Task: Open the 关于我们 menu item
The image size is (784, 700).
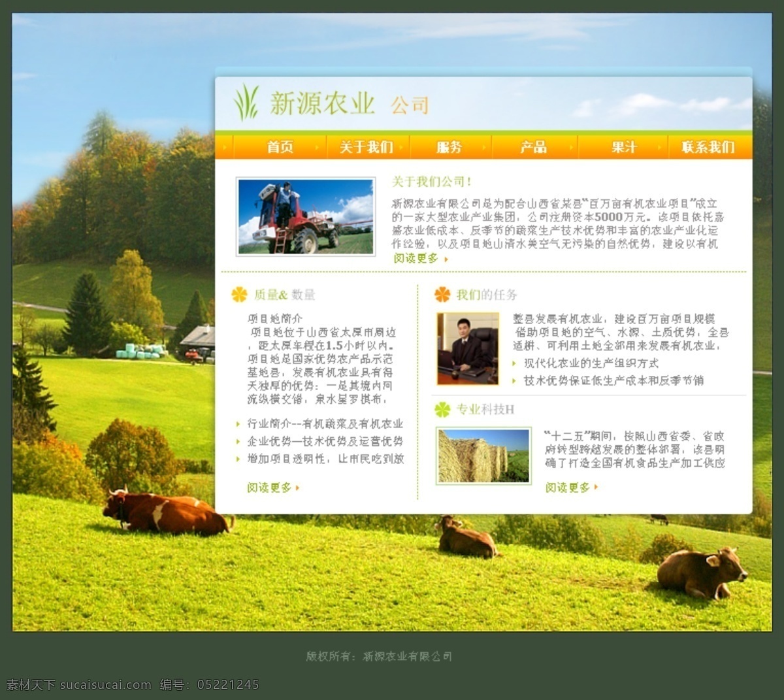Action: [x=367, y=147]
